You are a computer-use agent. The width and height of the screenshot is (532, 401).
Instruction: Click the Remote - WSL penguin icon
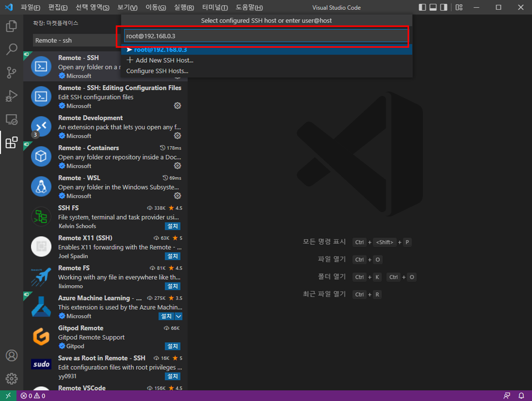pos(41,186)
